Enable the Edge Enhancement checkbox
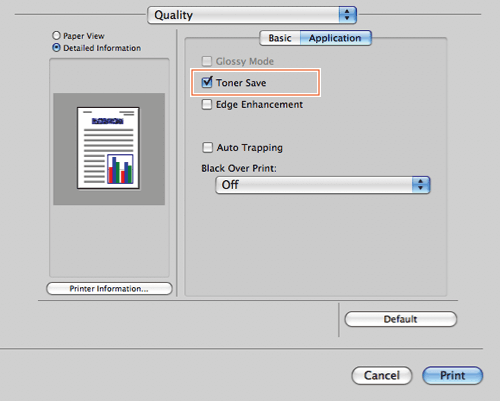500x401 pixels. [x=207, y=104]
